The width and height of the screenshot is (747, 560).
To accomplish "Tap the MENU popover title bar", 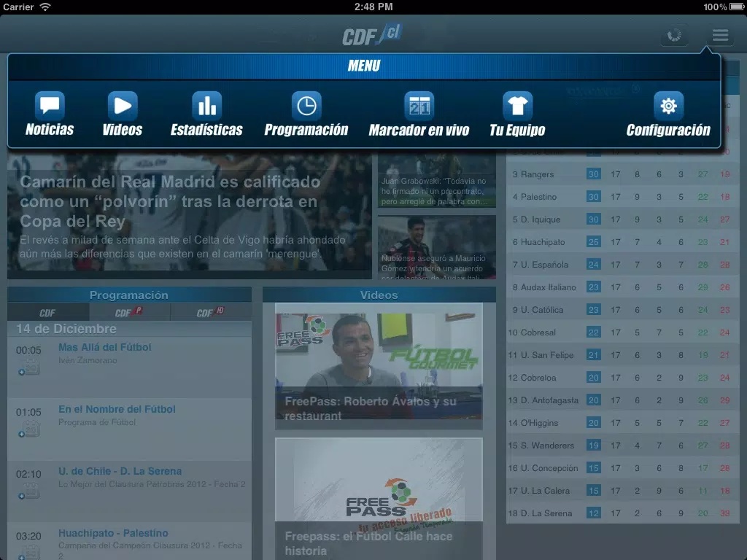I will pyautogui.click(x=364, y=66).
